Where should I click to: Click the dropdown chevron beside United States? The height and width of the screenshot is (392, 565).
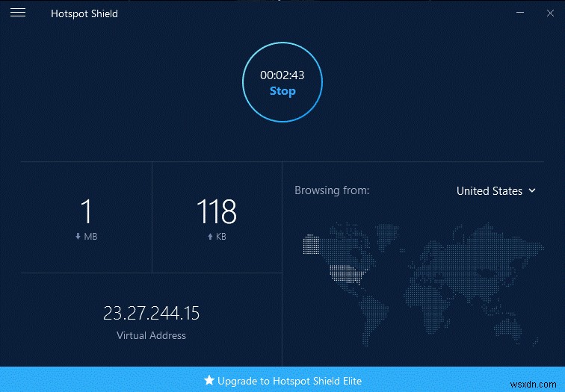point(532,190)
